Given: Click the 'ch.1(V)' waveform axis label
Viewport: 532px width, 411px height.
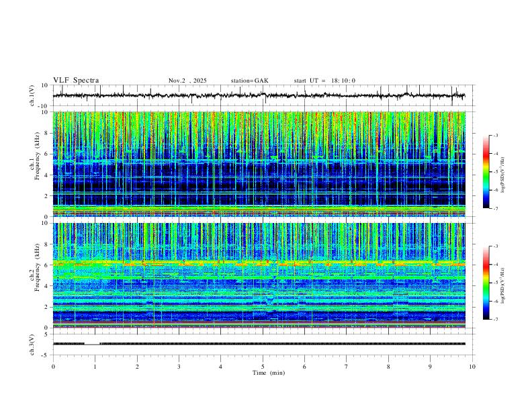Looking at the screenshot, I should 32,95.
